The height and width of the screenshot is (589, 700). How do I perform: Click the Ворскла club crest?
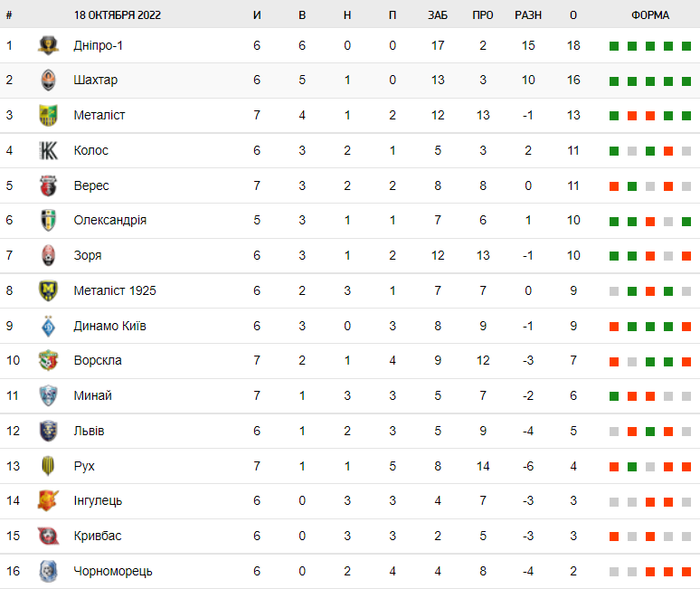[x=48, y=360]
